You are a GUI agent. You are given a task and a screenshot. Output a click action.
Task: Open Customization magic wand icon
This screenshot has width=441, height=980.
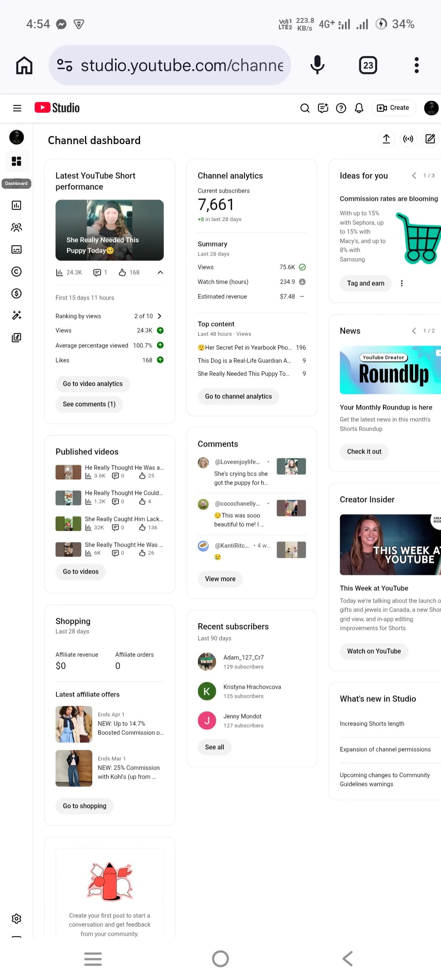coord(16,315)
